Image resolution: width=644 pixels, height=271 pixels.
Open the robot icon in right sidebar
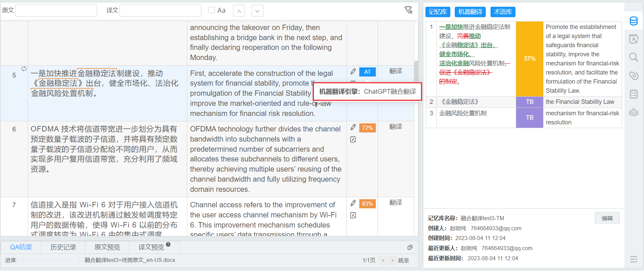[634, 112]
